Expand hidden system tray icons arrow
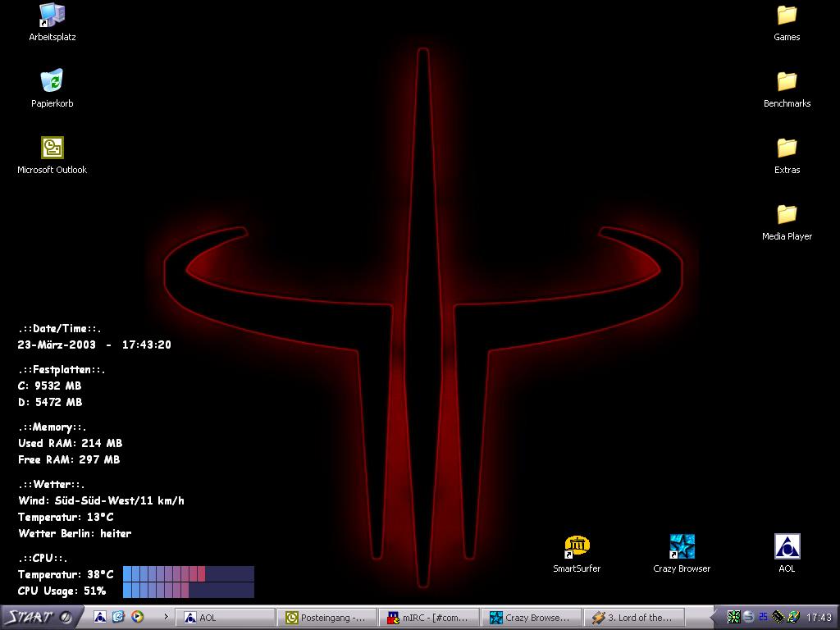840x630 pixels. coord(713,618)
